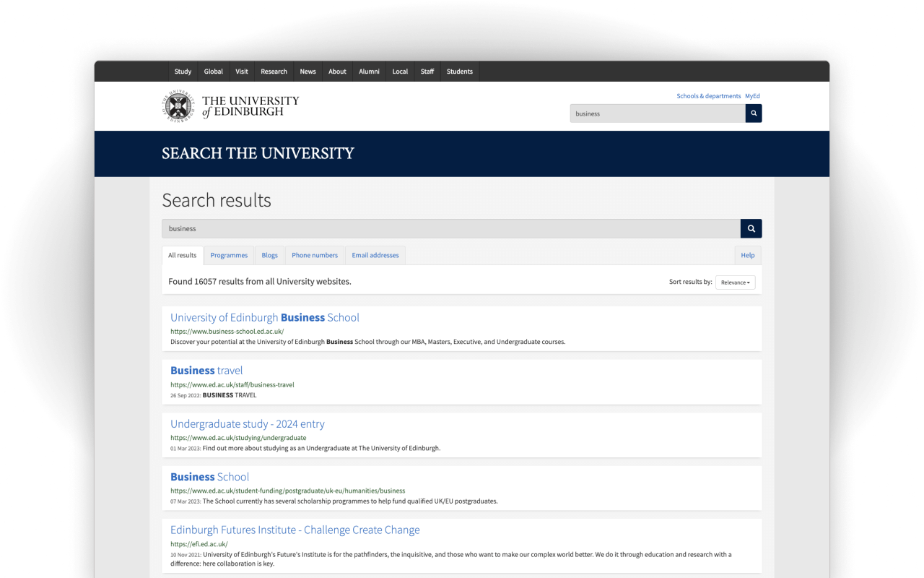Open the Alumni nav item
This screenshot has width=924, height=578.
click(x=369, y=72)
